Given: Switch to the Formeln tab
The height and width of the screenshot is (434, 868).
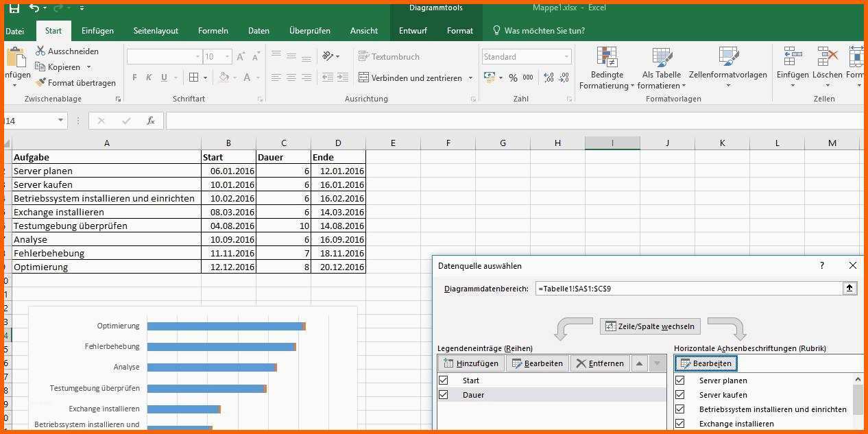Looking at the screenshot, I should 213,31.
